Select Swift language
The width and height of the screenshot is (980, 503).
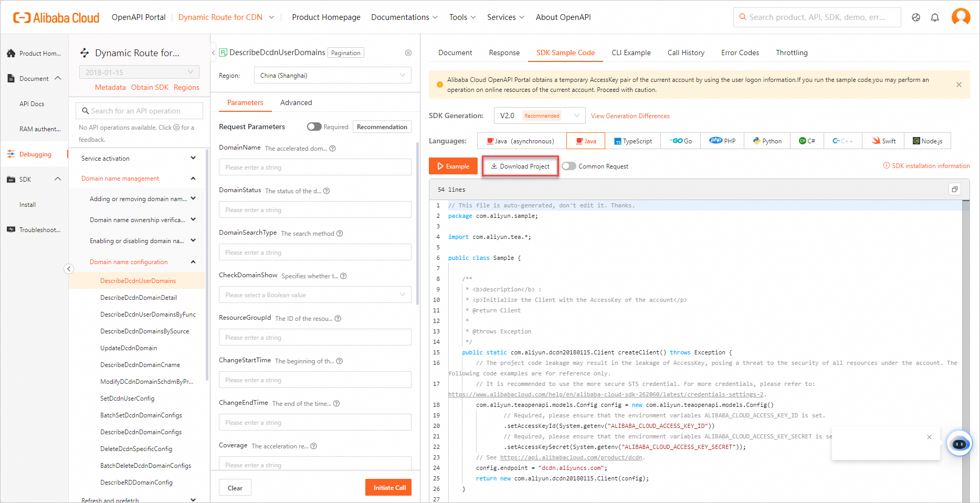(884, 141)
